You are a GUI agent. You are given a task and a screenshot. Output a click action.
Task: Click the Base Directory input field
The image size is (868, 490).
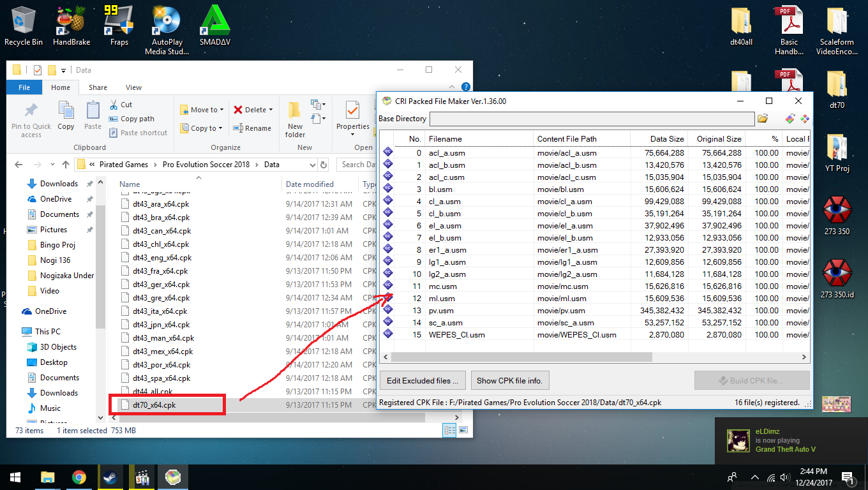point(592,119)
